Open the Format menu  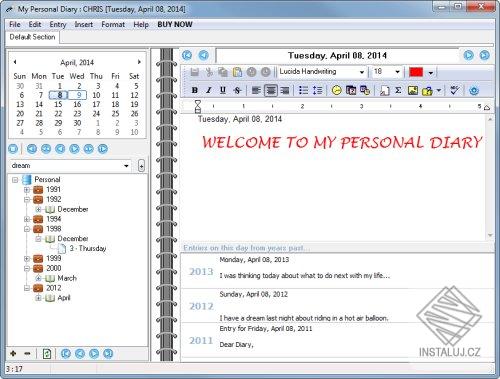pyautogui.click(x=113, y=24)
